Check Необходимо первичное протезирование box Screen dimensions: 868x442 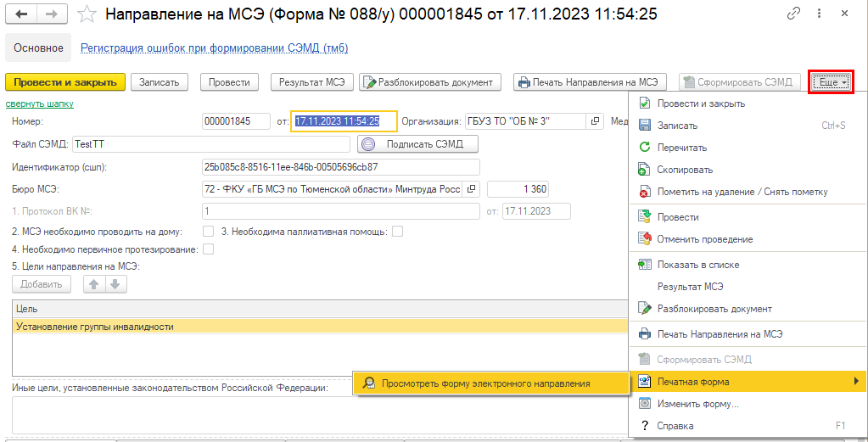pyautogui.click(x=209, y=249)
